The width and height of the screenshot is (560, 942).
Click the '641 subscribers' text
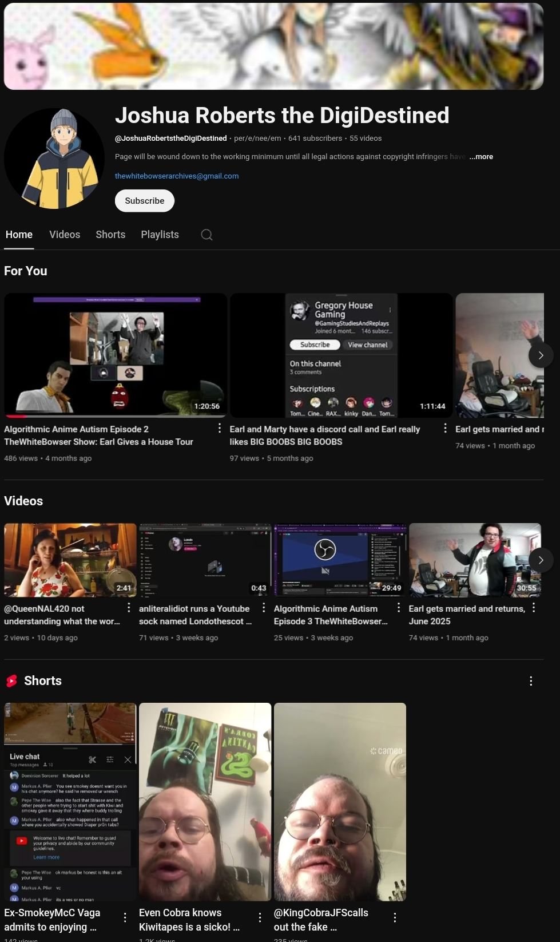[x=315, y=138]
